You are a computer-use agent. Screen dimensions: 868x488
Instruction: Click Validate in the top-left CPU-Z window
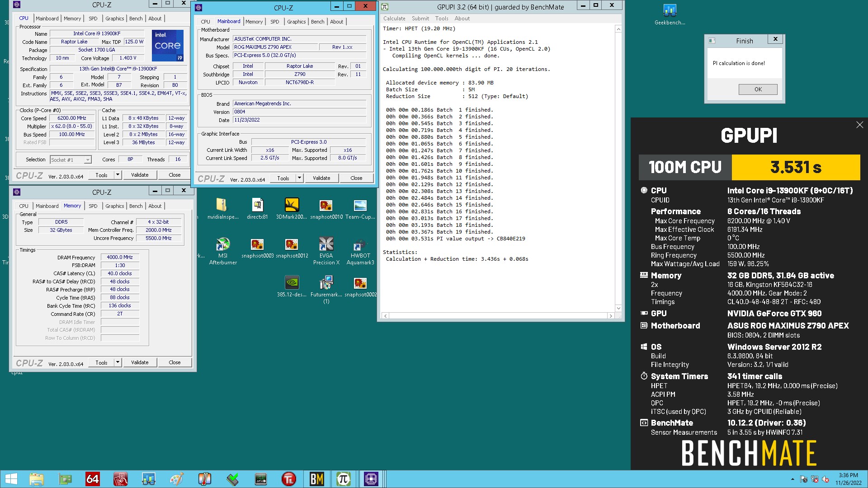tap(140, 175)
